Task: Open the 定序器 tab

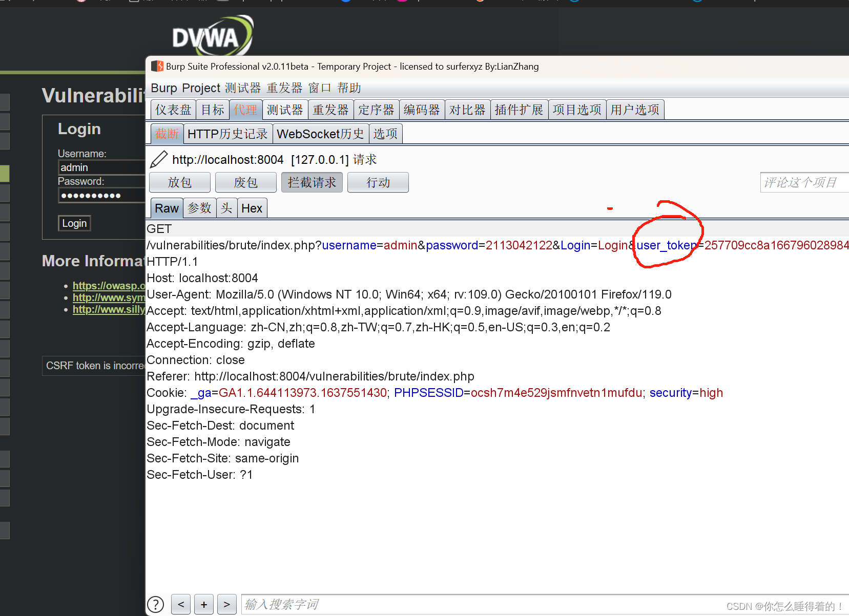Action: (376, 110)
